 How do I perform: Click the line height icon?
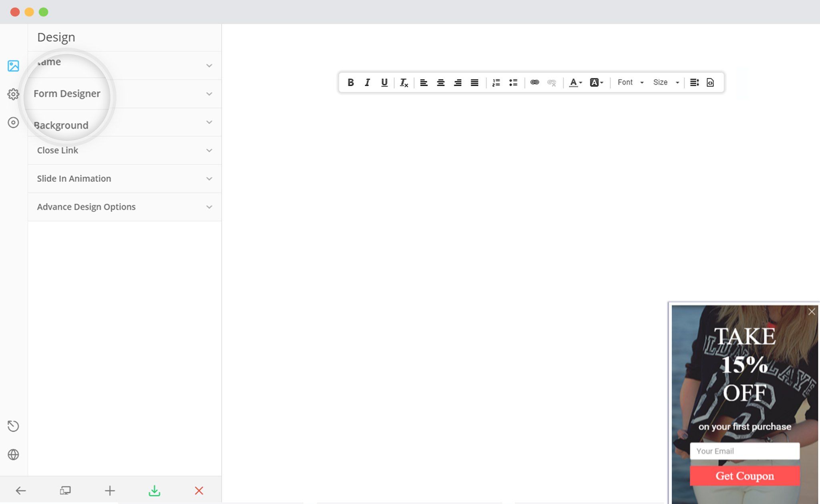coord(694,82)
